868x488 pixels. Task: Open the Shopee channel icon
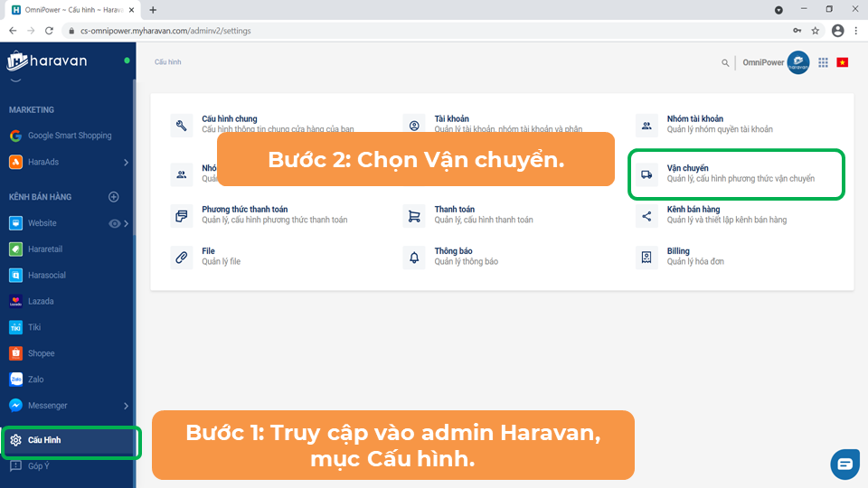coord(15,353)
